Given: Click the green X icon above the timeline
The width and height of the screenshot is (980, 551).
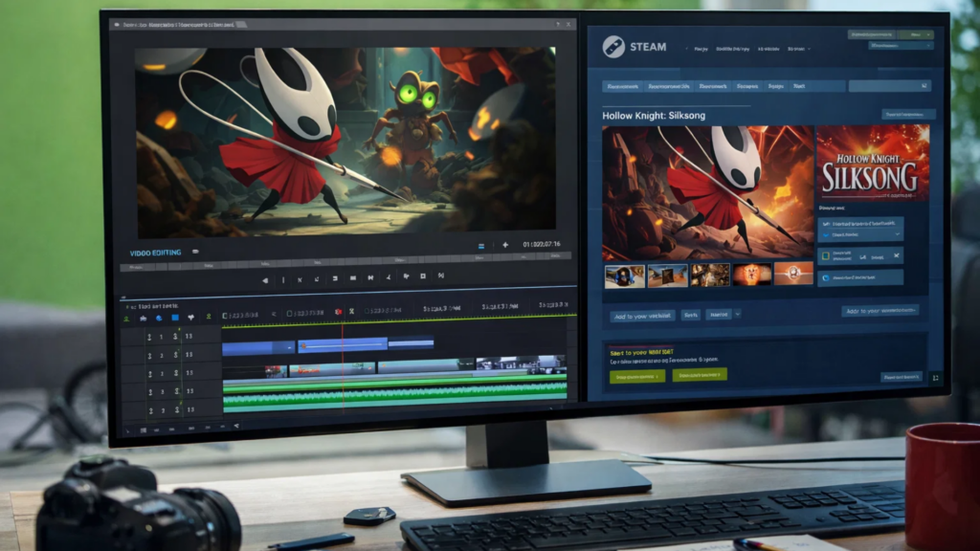Looking at the screenshot, I should [x=351, y=312].
